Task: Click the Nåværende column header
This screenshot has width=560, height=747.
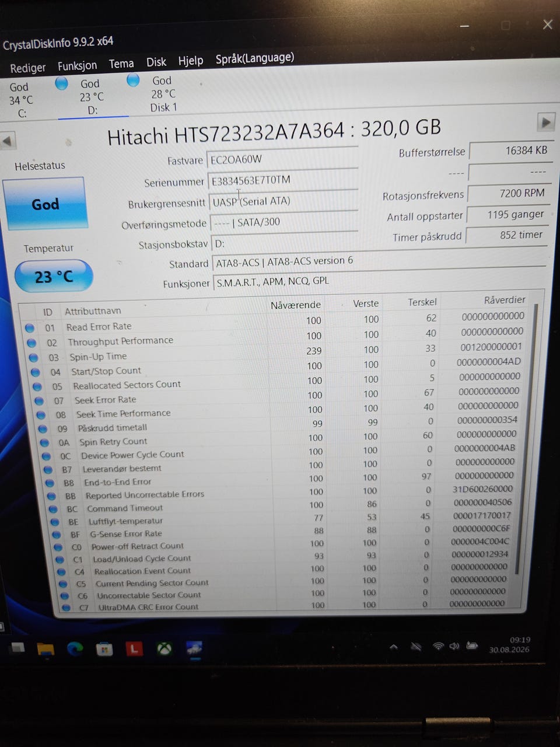Action: click(x=295, y=305)
